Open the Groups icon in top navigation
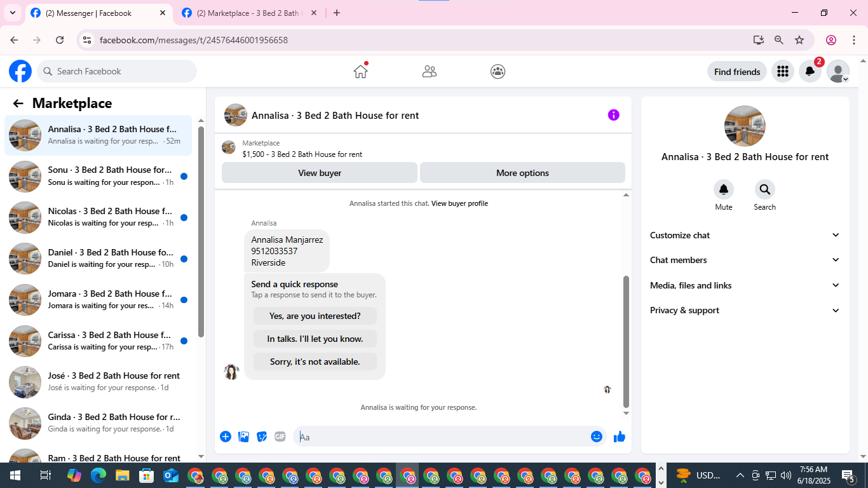Screen dimensions: 868x488 click(498, 71)
